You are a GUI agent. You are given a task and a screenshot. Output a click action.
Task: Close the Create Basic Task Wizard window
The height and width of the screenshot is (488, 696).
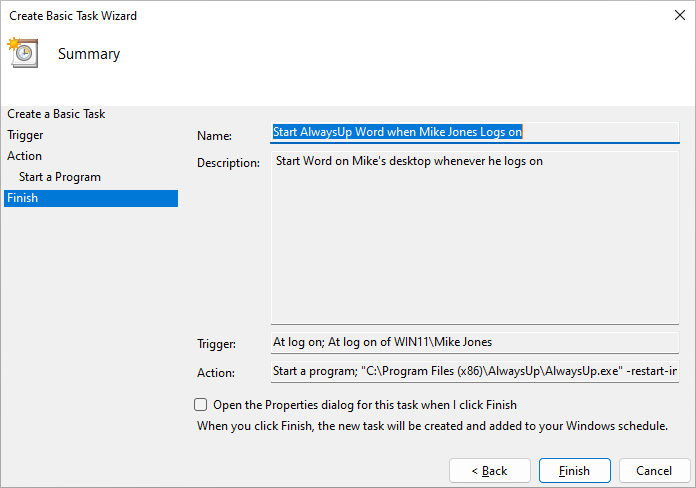(x=679, y=16)
